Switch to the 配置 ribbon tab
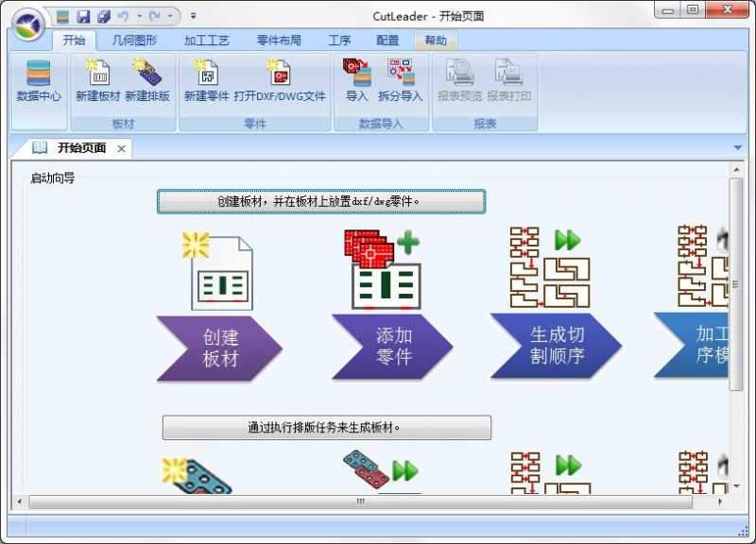Screen dimensions: 756x544 (387, 41)
